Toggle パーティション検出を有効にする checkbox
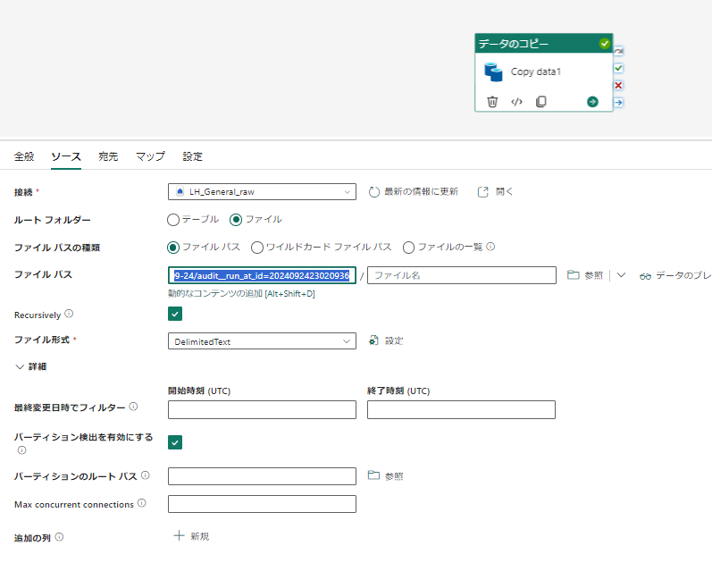The width and height of the screenshot is (712, 588). 175,442
